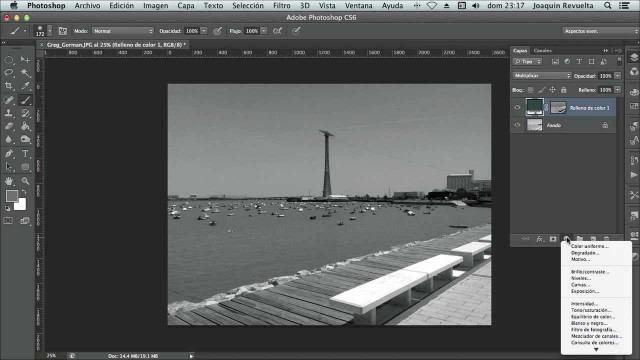Open brush Flujo slider dropdown

(x=264, y=31)
